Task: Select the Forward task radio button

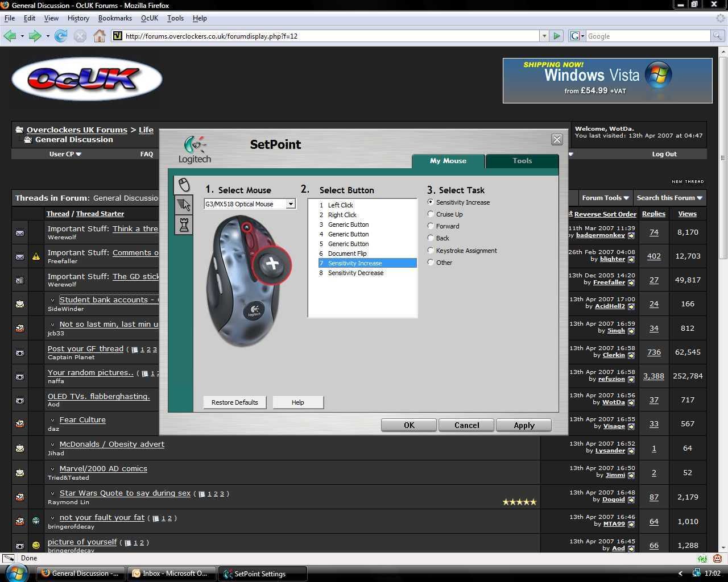Action: click(x=431, y=226)
